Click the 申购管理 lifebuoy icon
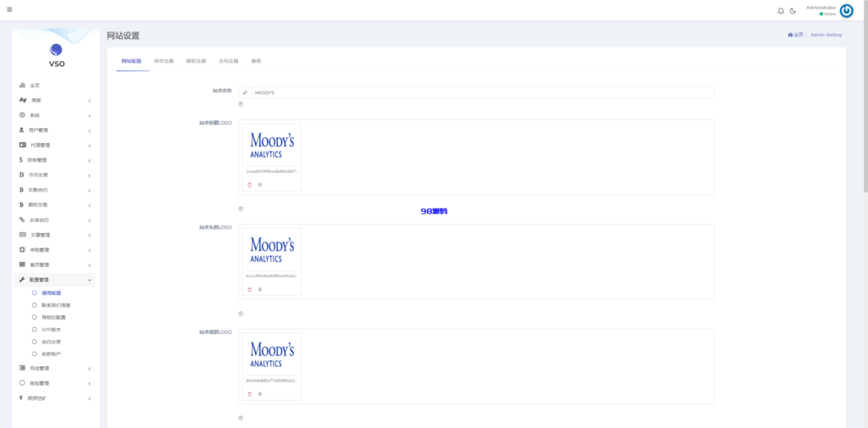This screenshot has height=428, width=868. [22, 250]
